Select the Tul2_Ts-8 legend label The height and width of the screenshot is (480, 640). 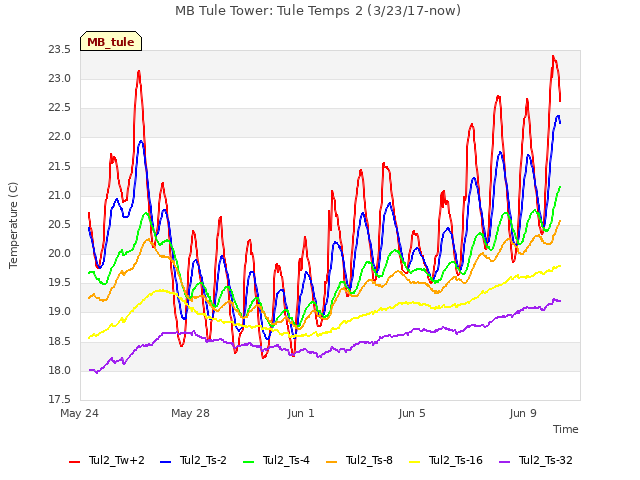click(x=369, y=460)
